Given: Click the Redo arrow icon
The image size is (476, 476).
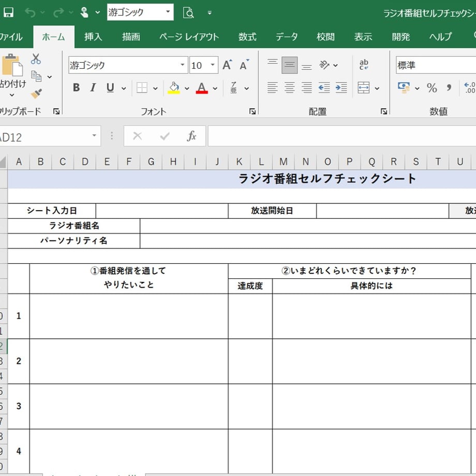Looking at the screenshot, I should [58, 12].
